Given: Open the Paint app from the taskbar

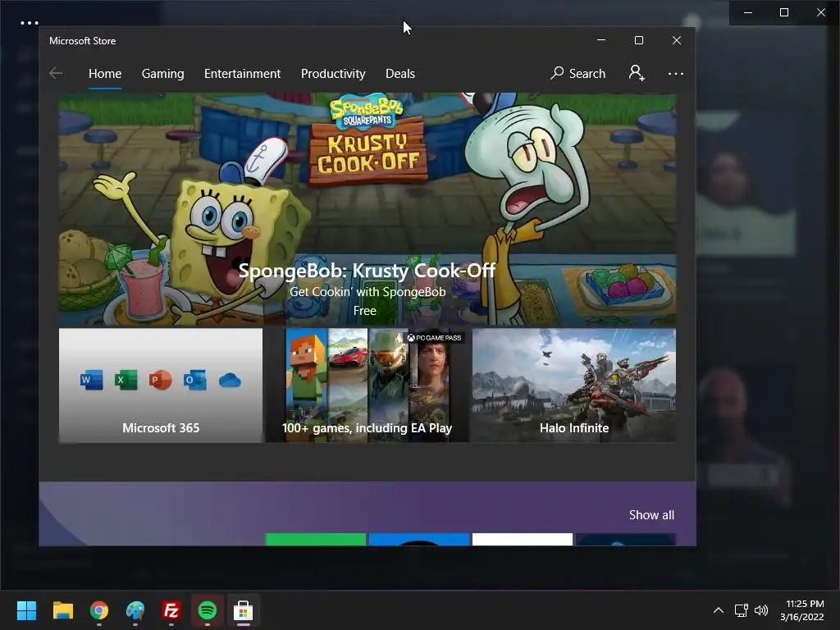Looking at the screenshot, I should coord(135,610).
